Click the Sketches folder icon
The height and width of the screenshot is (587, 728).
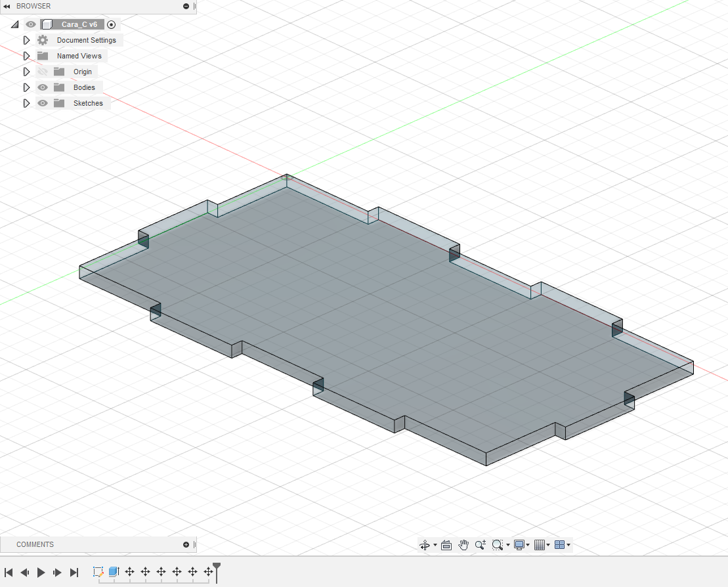point(59,103)
